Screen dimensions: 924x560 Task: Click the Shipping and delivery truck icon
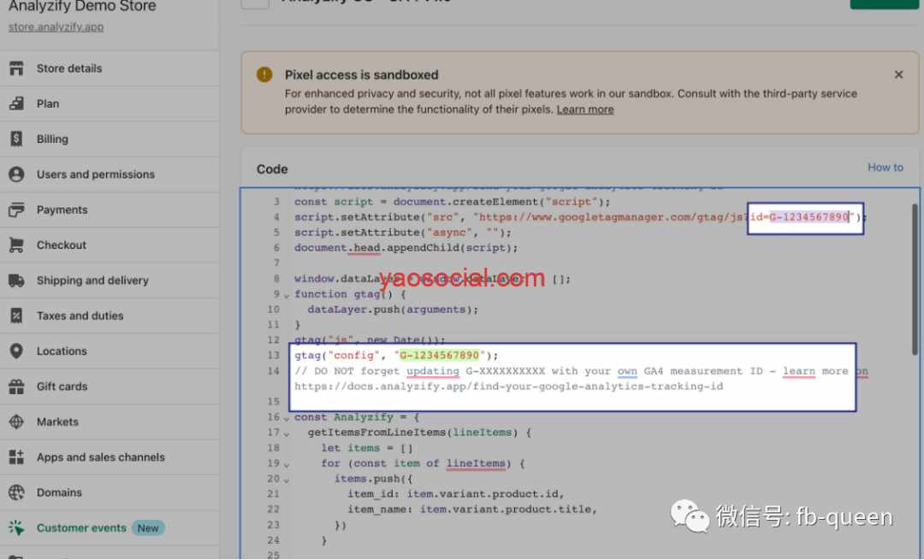16,280
